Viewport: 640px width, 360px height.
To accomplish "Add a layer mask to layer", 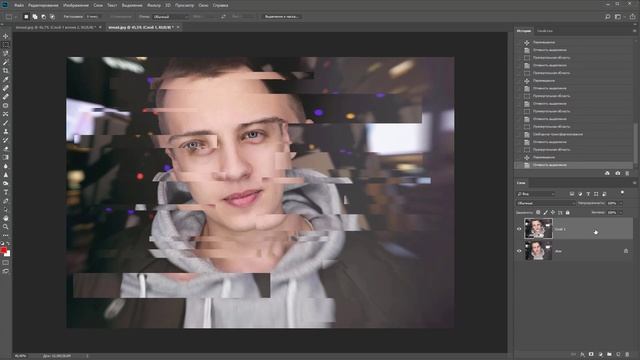I will coord(591,354).
